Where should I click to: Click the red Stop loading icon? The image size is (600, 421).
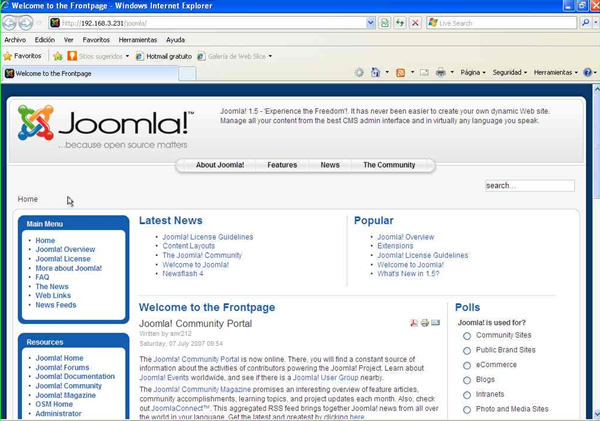(415, 23)
